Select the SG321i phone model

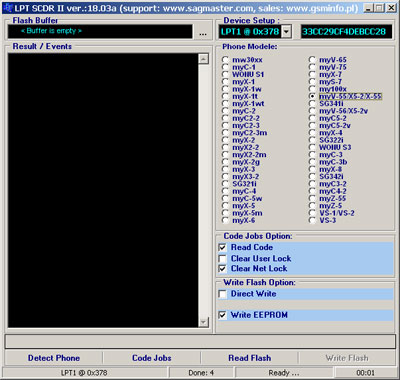click(226, 184)
